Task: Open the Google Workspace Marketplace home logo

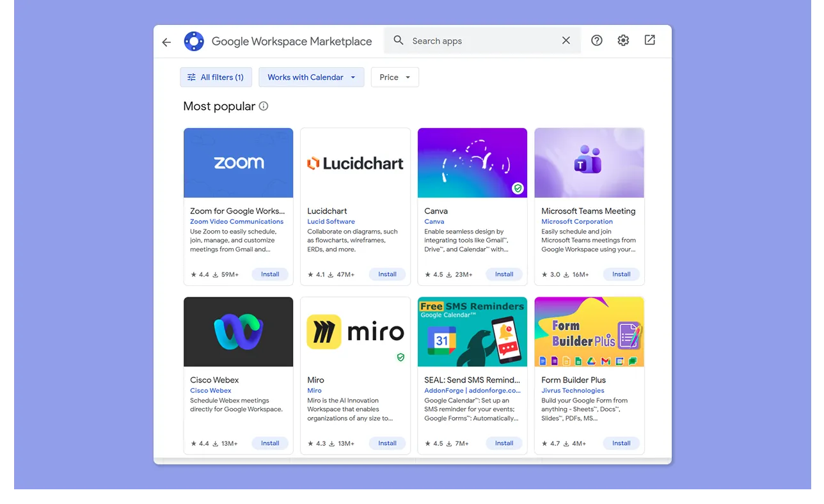Action: click(194, 40)
